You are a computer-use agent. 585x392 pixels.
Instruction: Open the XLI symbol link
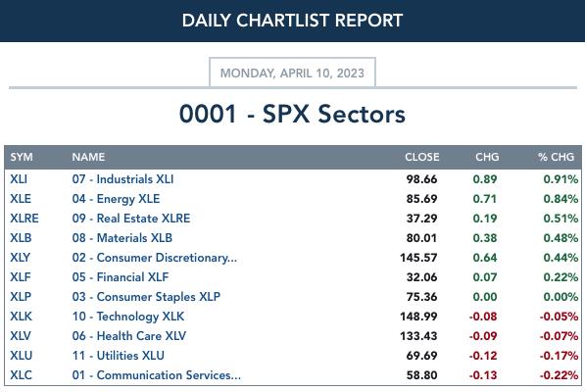[19, 179]
